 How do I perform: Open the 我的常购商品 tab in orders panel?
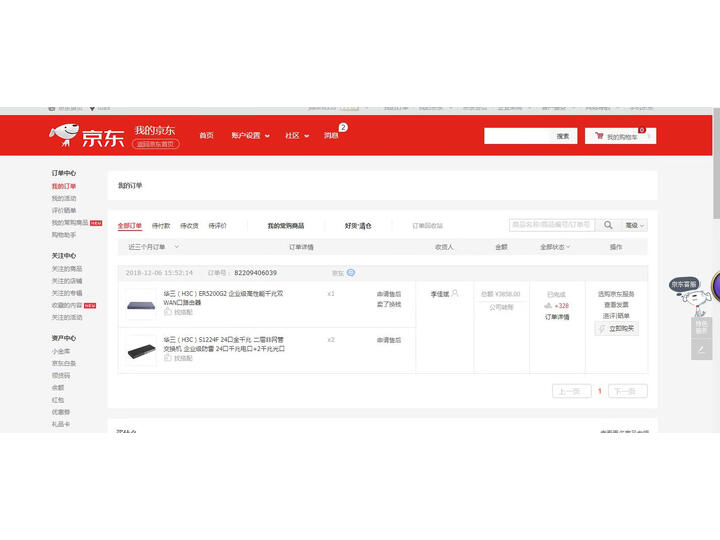[x=286, y=225]
